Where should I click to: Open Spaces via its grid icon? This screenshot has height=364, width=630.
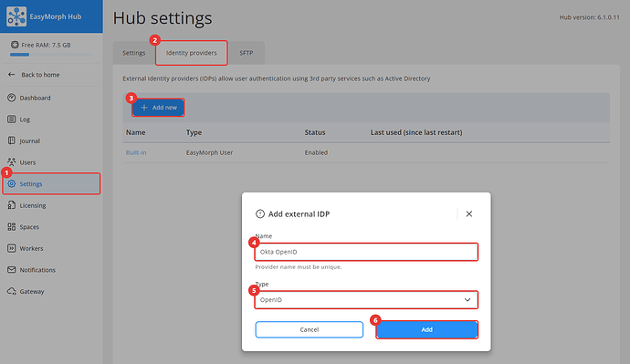12,227
